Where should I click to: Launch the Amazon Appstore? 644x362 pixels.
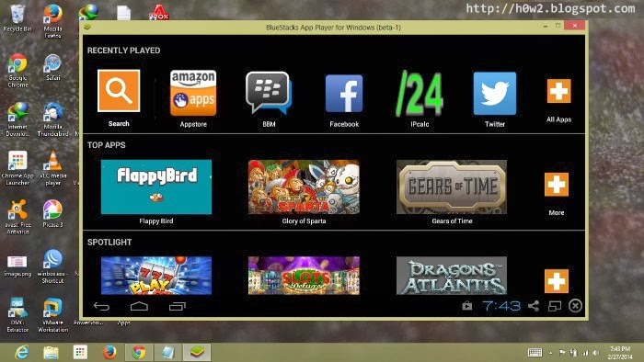[x=193, y=93]
